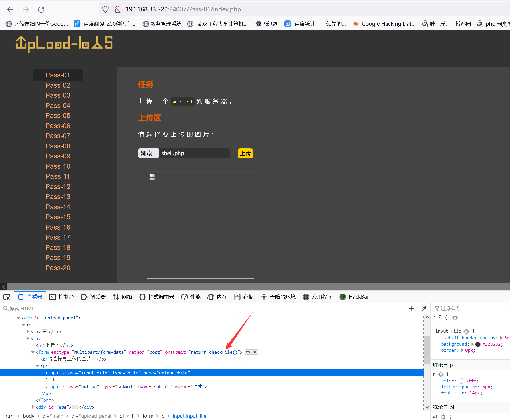
Task: Open the 应用程序 application tab
Action: (x=318, y=297)
